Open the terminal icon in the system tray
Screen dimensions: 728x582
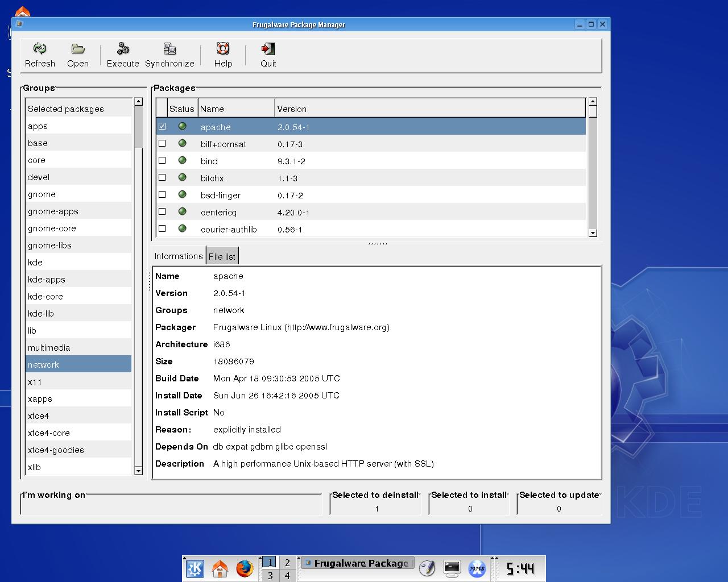click(452, 568)
